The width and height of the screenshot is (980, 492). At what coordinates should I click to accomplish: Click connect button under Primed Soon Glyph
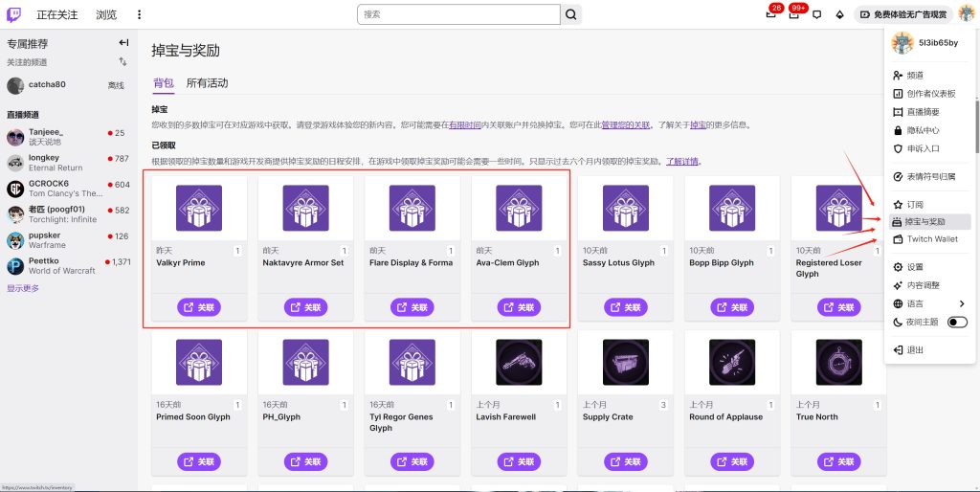[x=199, y=462]
